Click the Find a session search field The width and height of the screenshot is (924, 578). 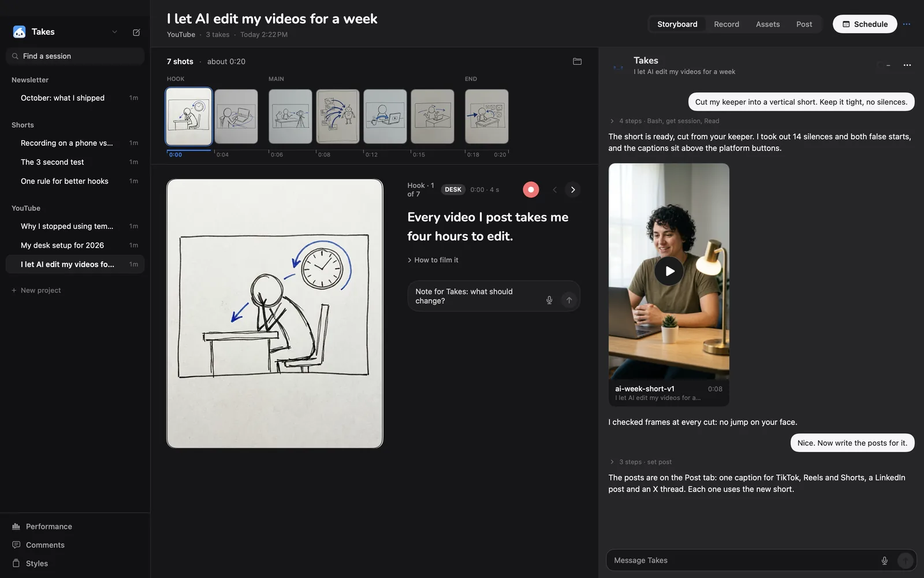coord(75,56)
